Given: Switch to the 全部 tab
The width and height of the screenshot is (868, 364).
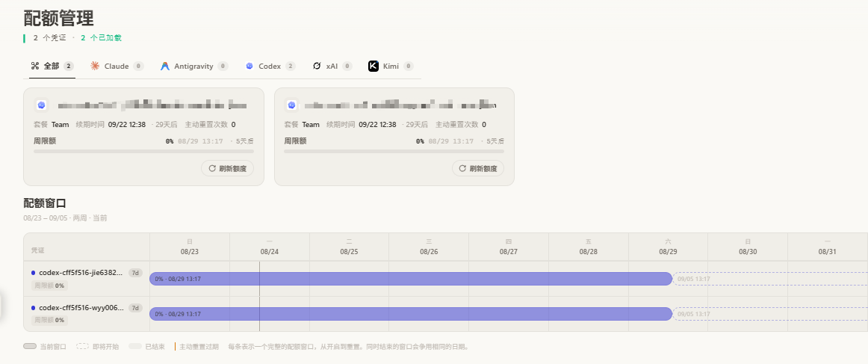Looking at the screenshot, I should [52, 66].
